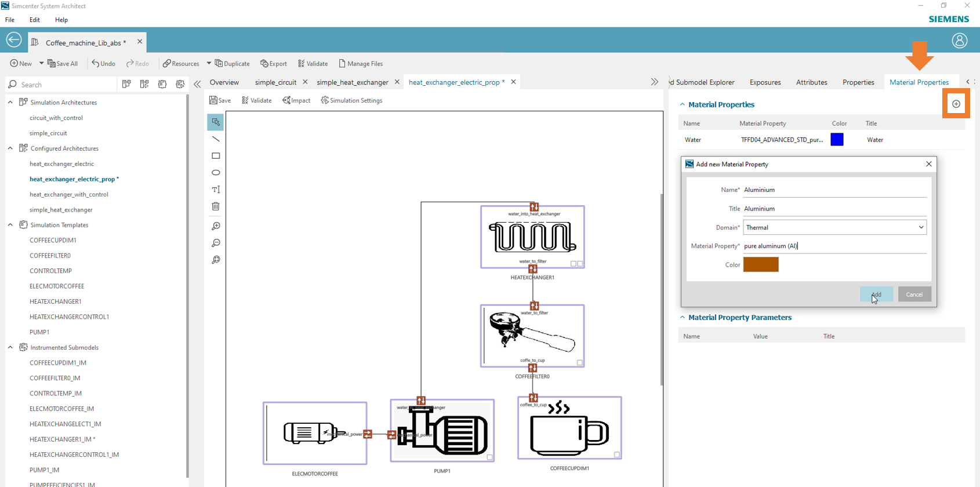This screenshot has width=980, height=487.
Task: Click the blue Water color swatch
Action: pyautogui.click(x=837, y=139)
